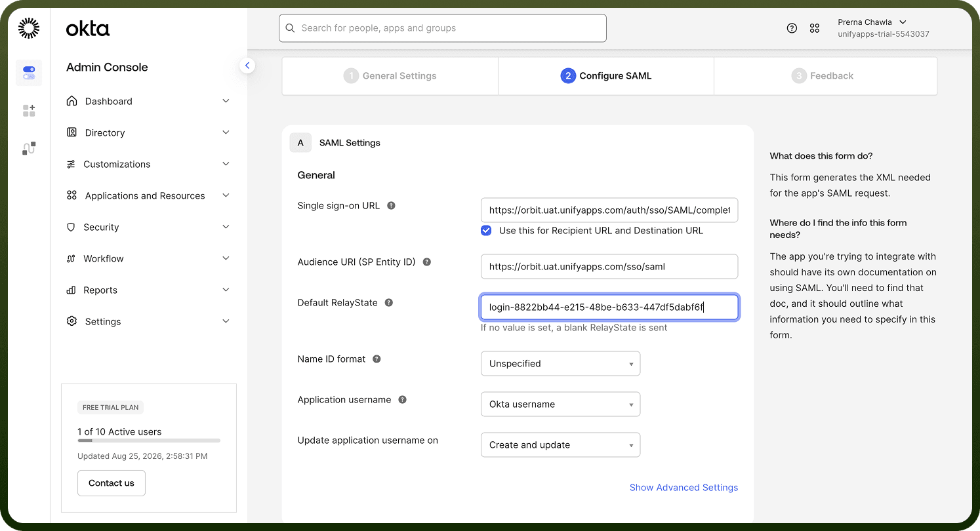Viewport: 980px width, 531px height.
Task: Click the okta wordmark logo
Action: pyautogui.click(x=88, y=28)
